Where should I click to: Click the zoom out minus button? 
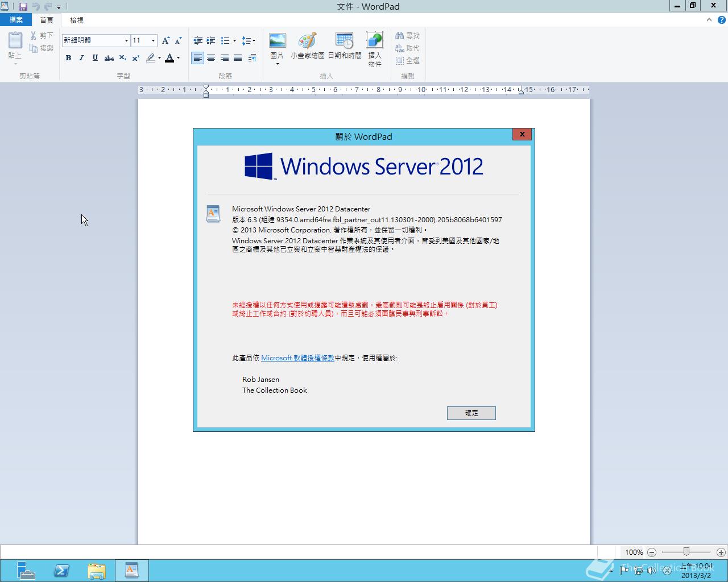click(652, 552)
